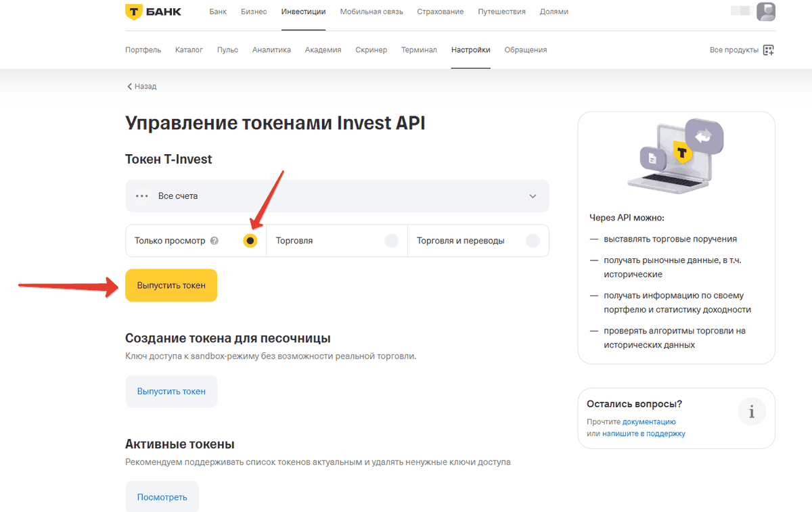The height and width of the screenshot is (512, 812).
Task: Open the документацию link
Action: pyautogui.click(x=650, y=421)
